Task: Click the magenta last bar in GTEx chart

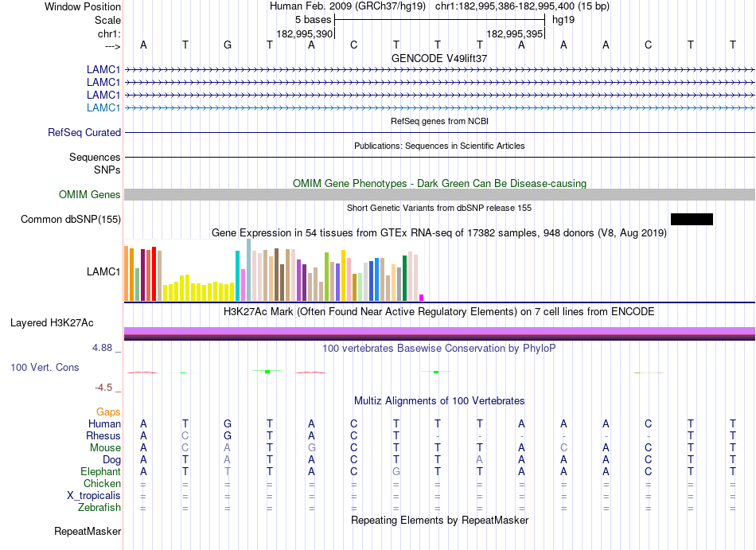Action: click(x=422, y=298)
